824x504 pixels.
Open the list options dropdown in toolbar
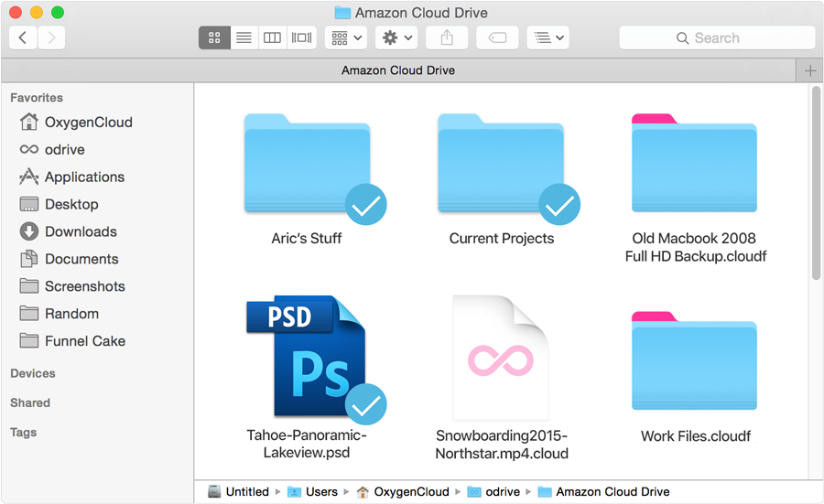[548, 38]
